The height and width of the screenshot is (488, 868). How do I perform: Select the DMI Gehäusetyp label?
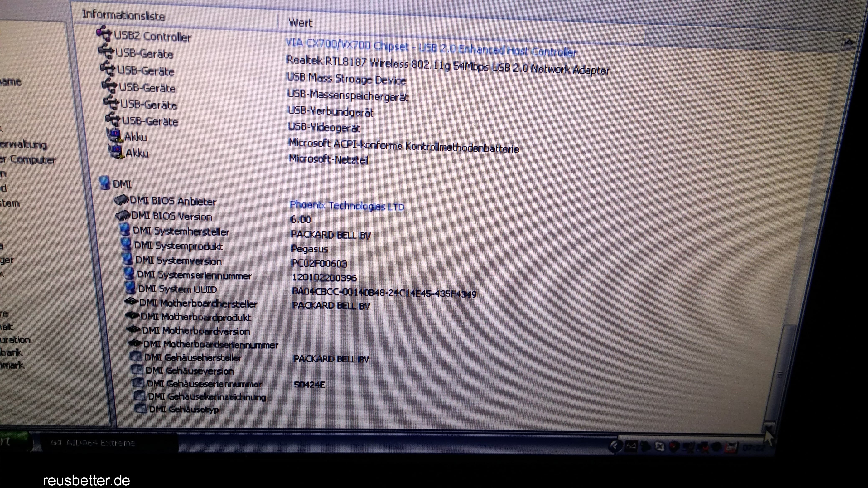[x=184, y=410]
